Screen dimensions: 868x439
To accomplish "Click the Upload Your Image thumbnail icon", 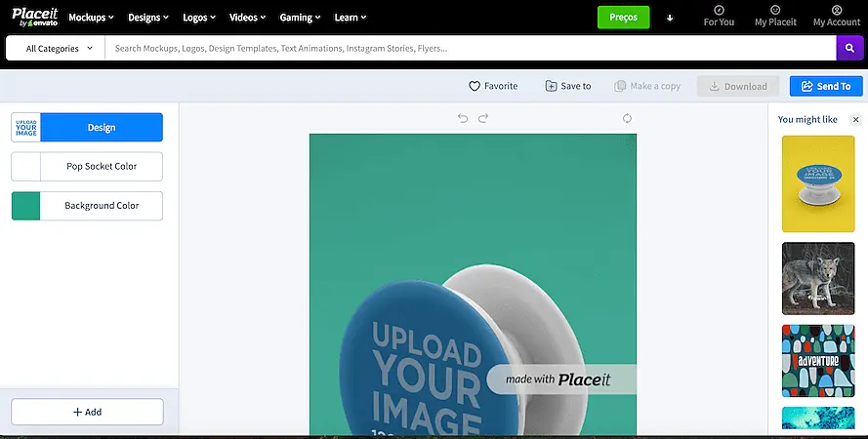I will [26, 127].
